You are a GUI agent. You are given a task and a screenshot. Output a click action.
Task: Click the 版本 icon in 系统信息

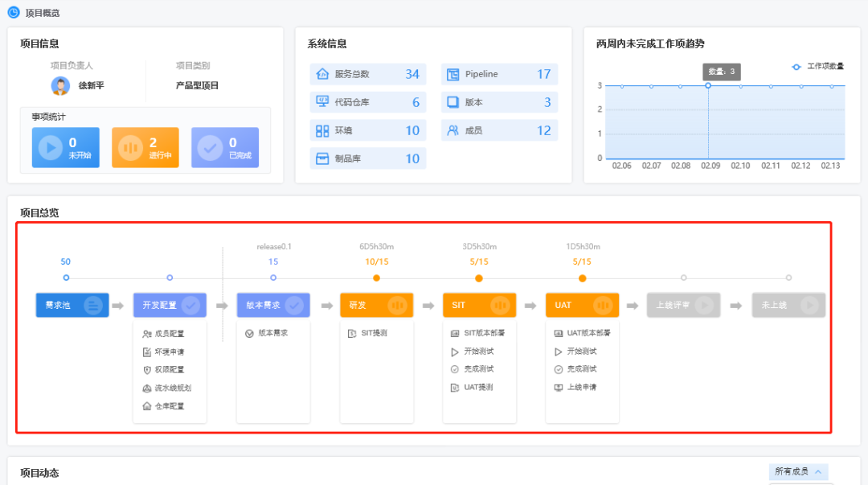point(453,102)
